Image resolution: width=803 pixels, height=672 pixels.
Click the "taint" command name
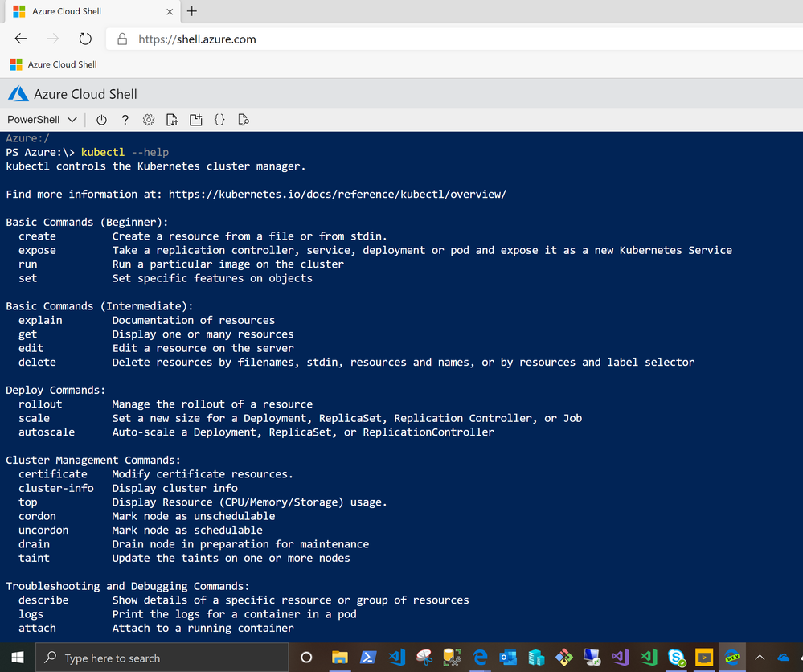[x=35, y=559]
